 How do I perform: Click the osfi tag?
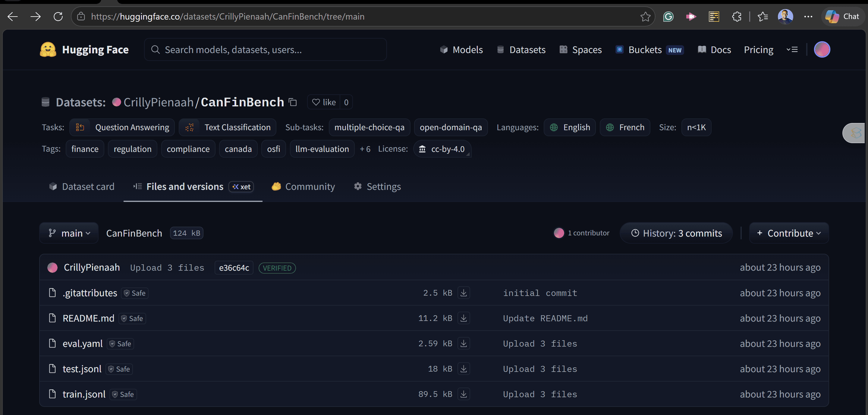coord(274,149)
